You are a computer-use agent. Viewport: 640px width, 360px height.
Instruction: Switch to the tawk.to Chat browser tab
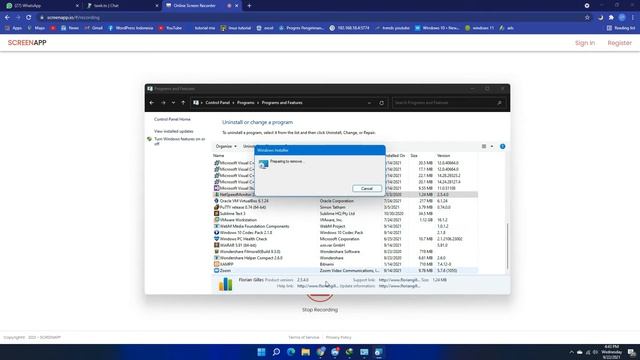tap(122, 6)
